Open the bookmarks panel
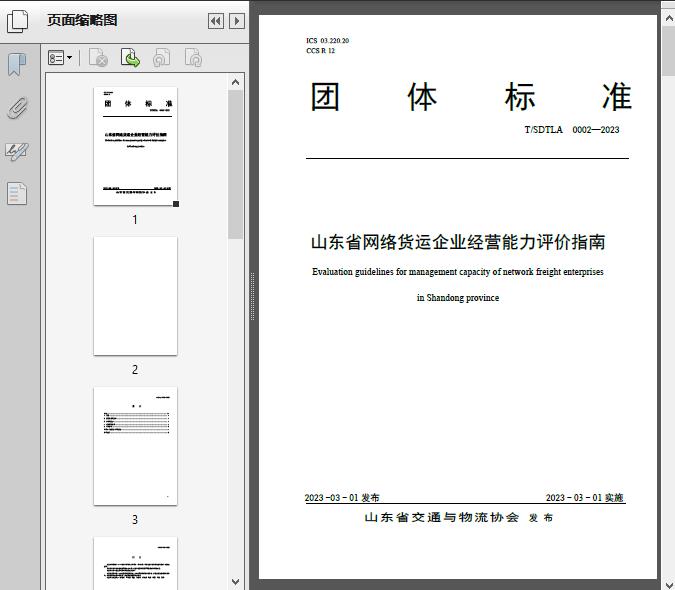This screenshot has height=590, width=675. coord(17,65)
